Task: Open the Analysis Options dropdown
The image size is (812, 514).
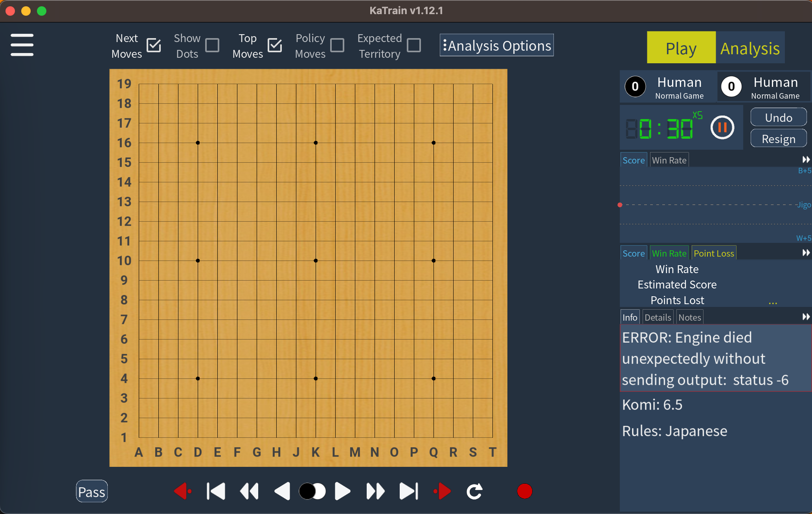Action: point(496,46)
